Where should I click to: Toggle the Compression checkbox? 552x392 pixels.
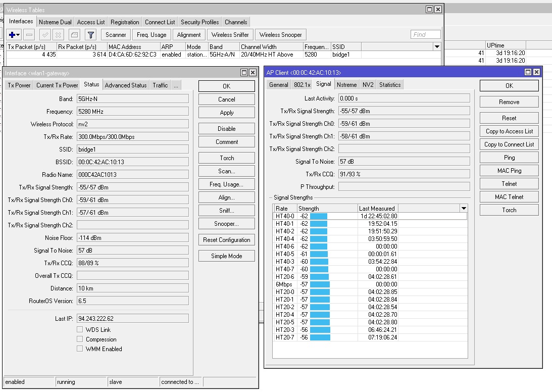[x=80, y=339]
